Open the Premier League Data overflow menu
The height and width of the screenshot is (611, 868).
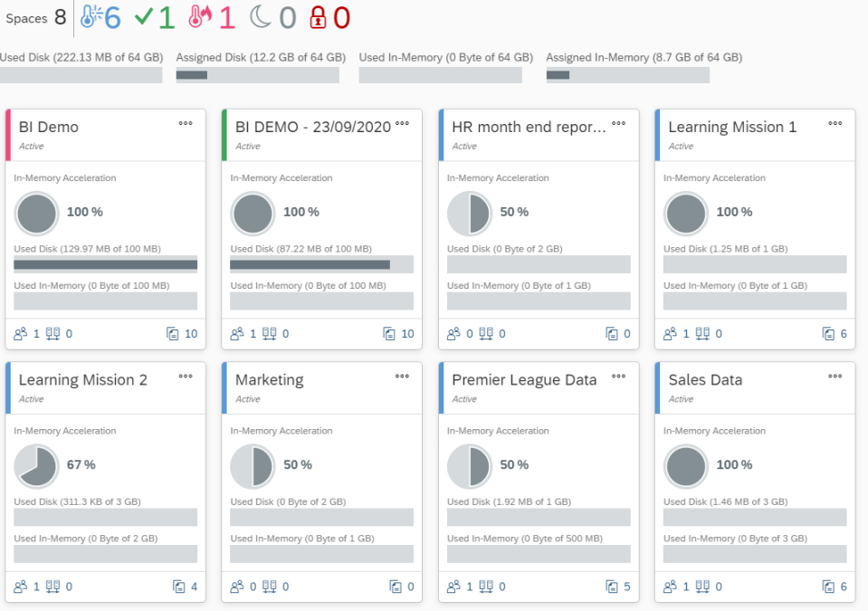coord(618,377)
